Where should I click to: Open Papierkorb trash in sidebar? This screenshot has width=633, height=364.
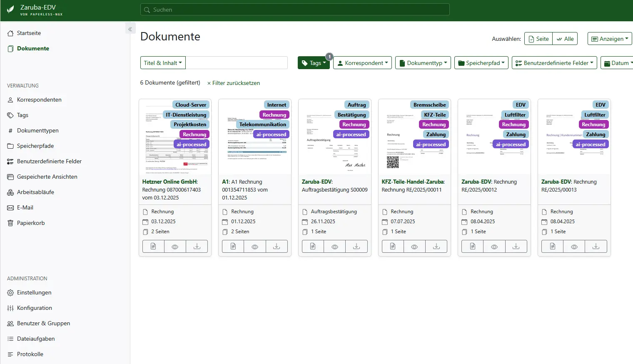click(30, 223)
